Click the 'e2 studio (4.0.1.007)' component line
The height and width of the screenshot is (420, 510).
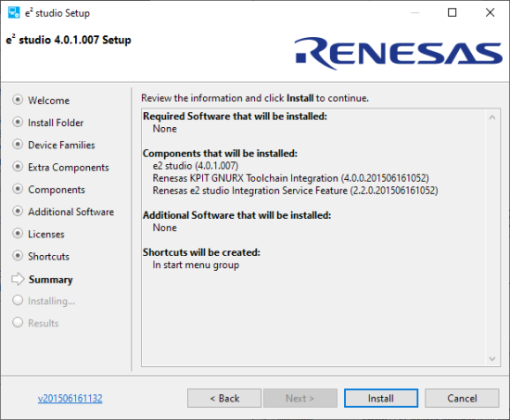(x=196, y=166)
